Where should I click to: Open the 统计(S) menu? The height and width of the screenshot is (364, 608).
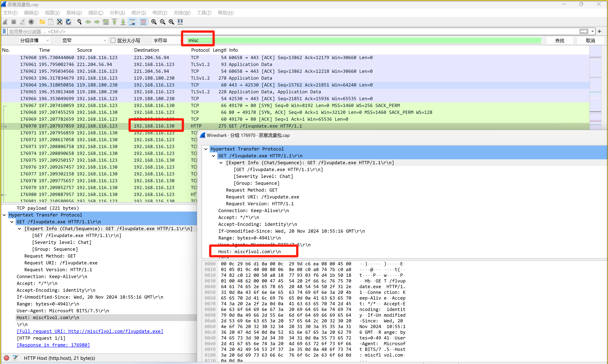click(x=139, y=13)
